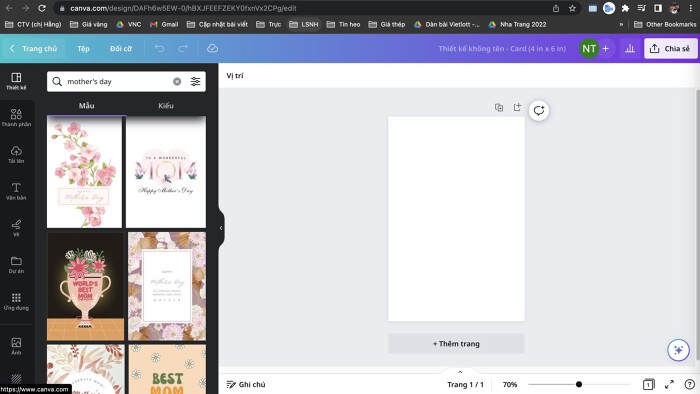Open the Thành phần elements panel
Screen dimensions: 700x394
16,118
